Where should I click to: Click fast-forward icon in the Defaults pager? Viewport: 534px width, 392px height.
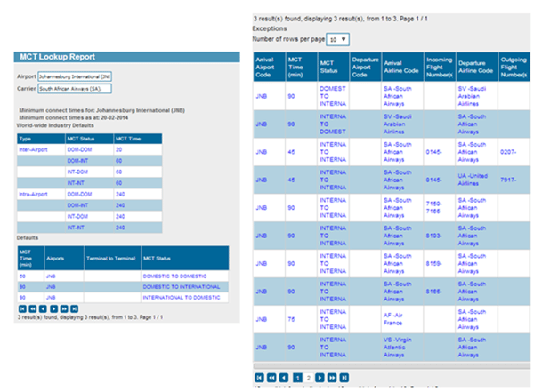(x=64, y=308)
